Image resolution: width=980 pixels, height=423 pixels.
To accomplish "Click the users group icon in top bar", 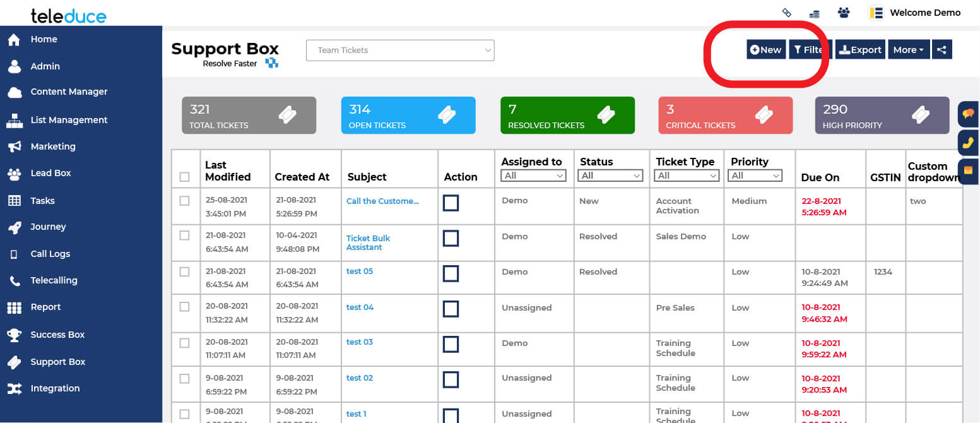I will (x=844, y=11).
